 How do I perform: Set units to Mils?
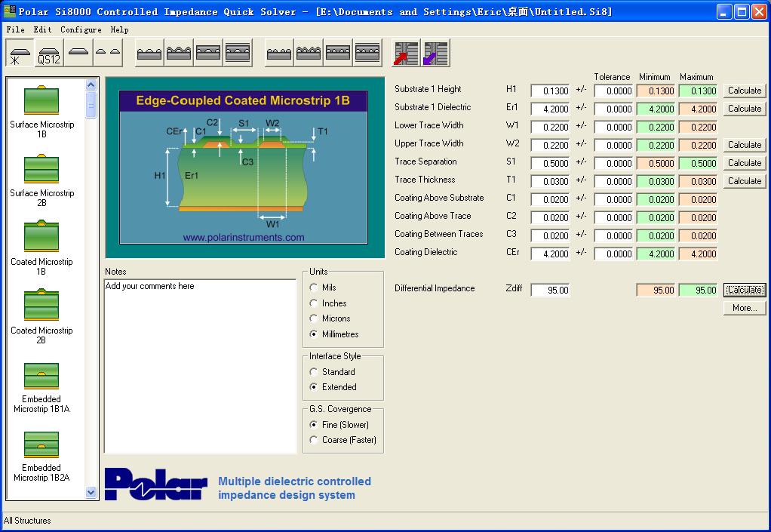tap(323, 288)
